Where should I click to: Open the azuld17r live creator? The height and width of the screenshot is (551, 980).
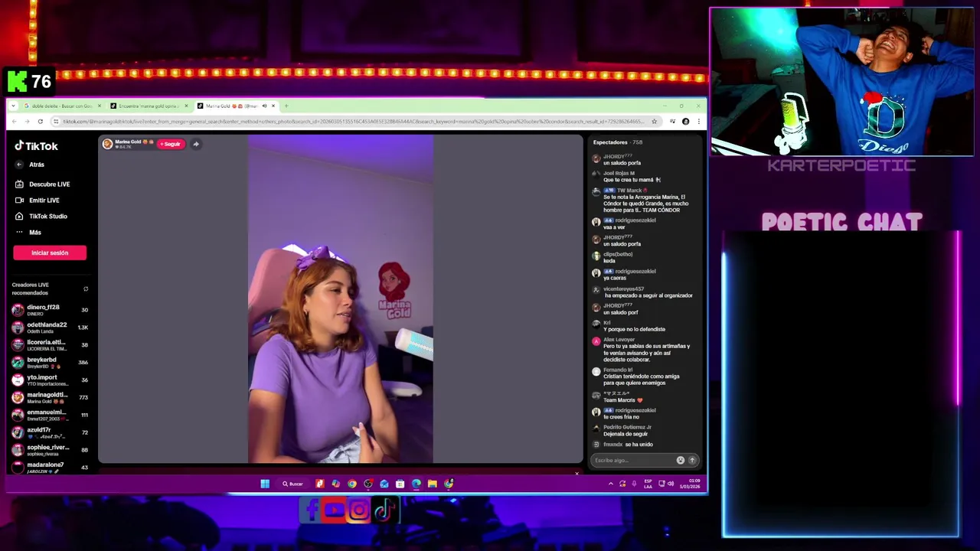click(x=50, y=432)
